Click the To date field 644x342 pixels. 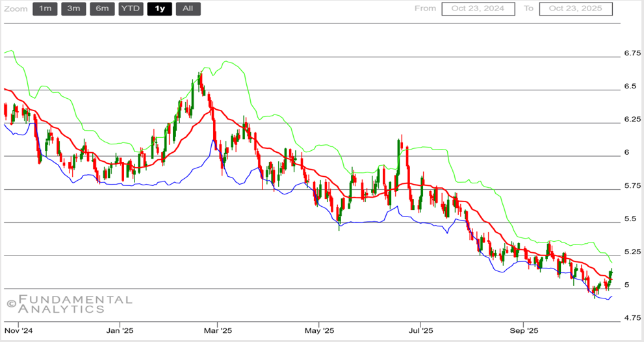(575, 8)
